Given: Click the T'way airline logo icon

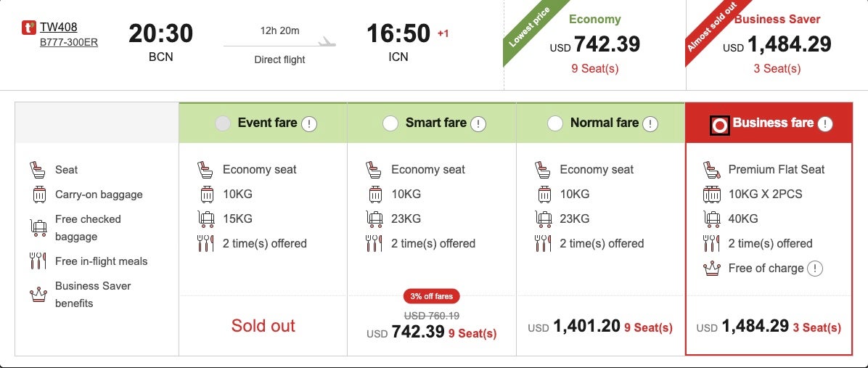Looking at the screenshot, I should click(x=29, y=28).
